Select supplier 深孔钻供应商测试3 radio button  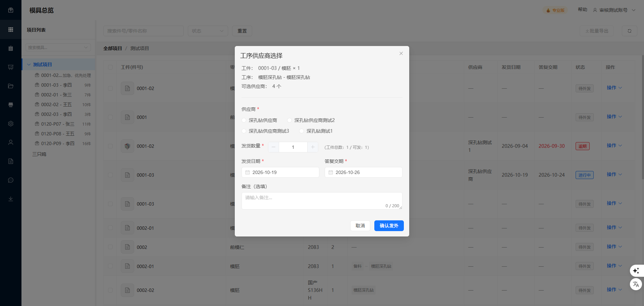(244, 131)
